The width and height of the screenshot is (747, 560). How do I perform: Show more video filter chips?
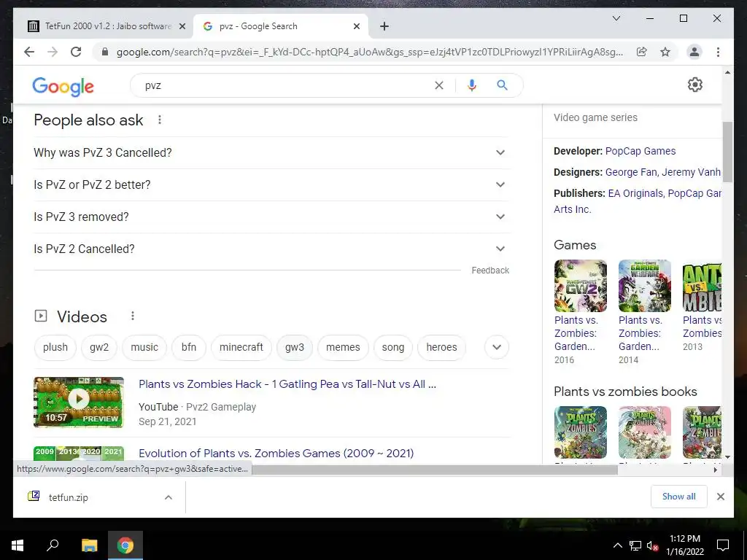(x=496, y=347)
